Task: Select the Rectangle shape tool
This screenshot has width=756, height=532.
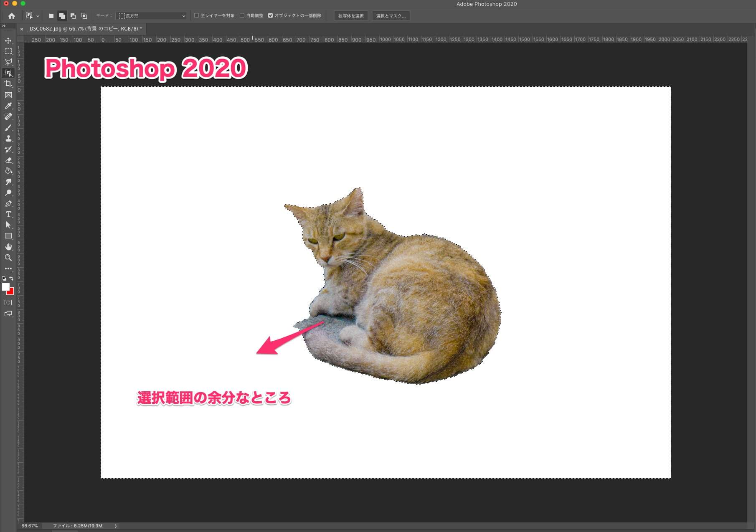Action: (x=8, y=236)
